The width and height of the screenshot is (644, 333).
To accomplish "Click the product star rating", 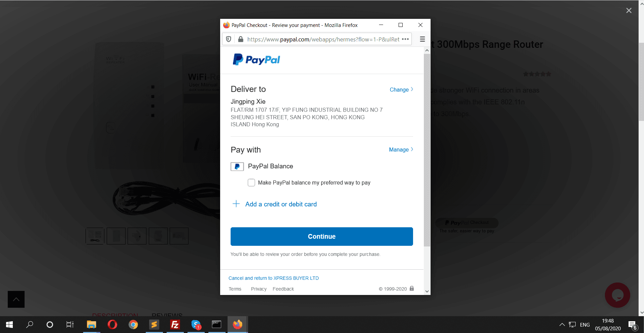I will tap(537, 74).
